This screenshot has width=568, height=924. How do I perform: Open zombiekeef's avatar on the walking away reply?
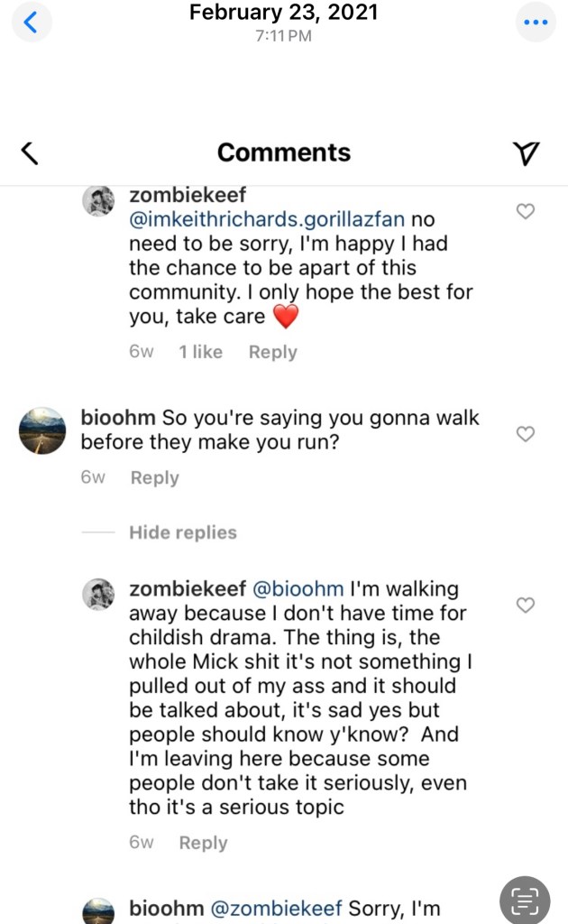point(98,595)
